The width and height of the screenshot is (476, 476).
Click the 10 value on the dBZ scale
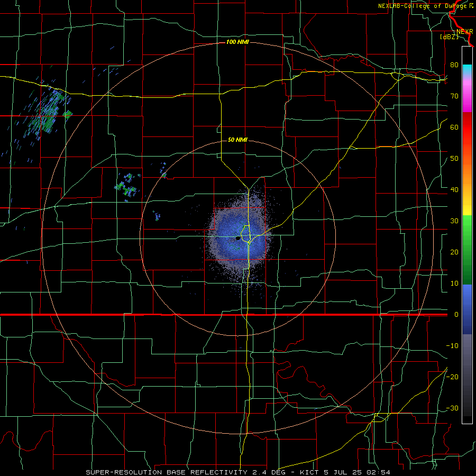(x=454, y=283)
